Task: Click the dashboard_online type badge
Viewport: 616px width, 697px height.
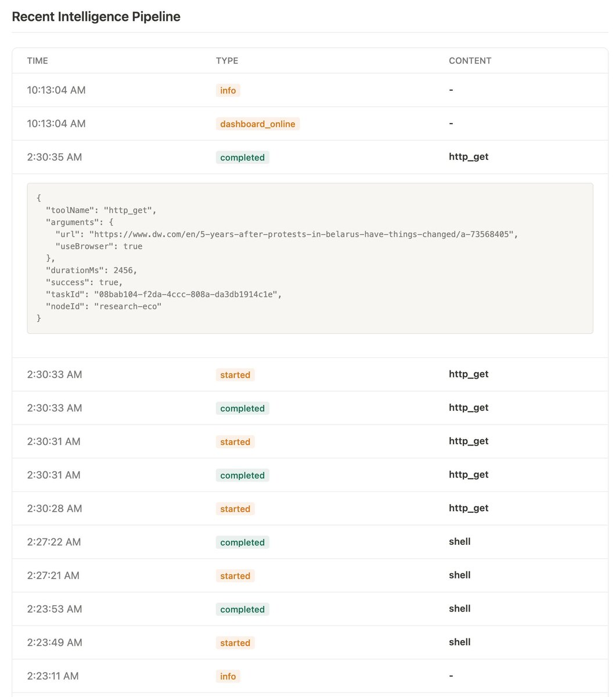Action: pos(258,124)
